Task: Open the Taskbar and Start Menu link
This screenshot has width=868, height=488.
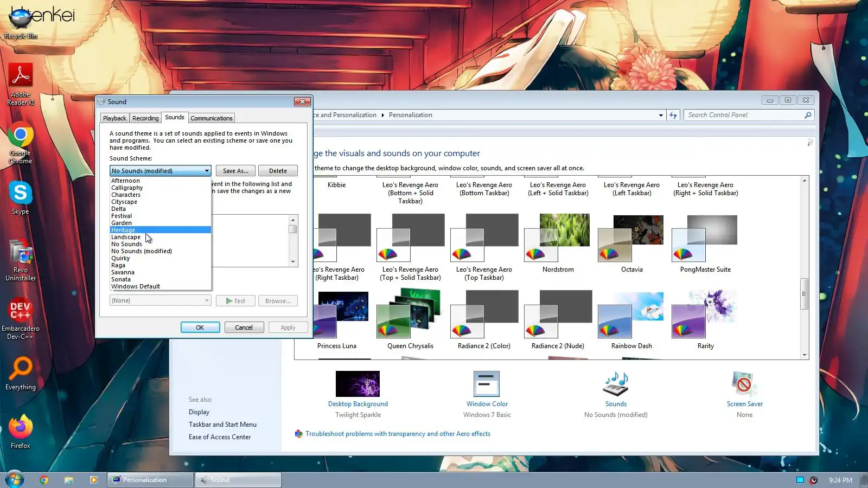Action: [x=222, y=425]
